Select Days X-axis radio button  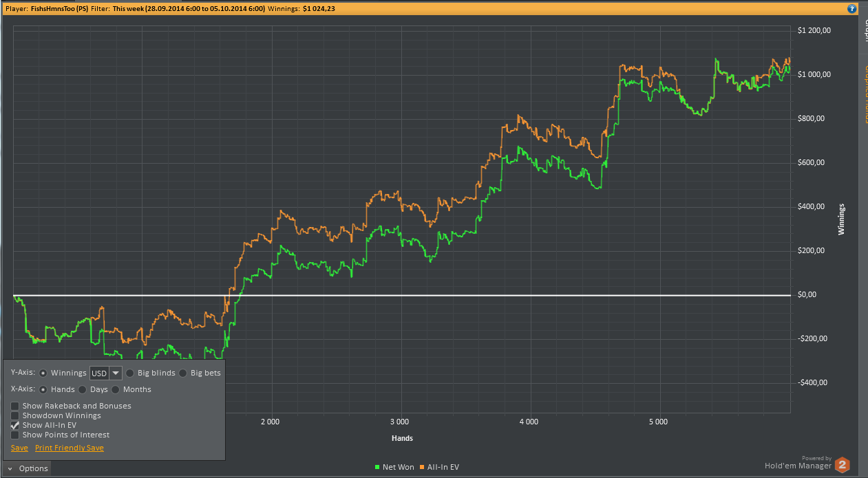pos(83,389)
